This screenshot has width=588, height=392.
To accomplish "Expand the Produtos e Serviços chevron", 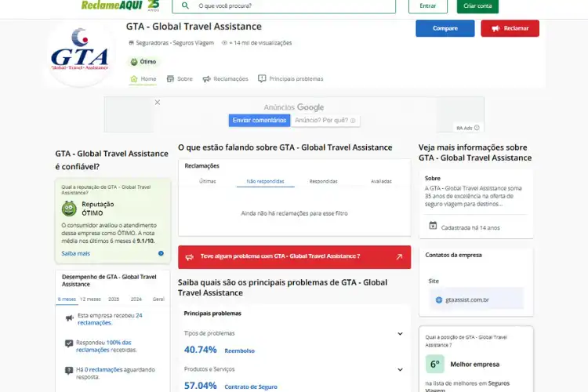I will click(x=400, y=370).
